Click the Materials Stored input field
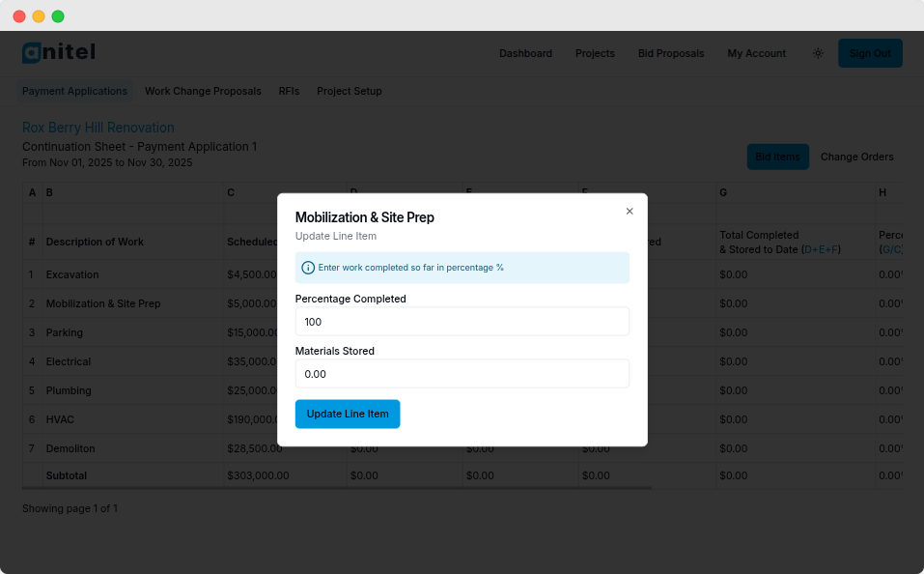The image size is (924, 574). [x=462, y=374]
